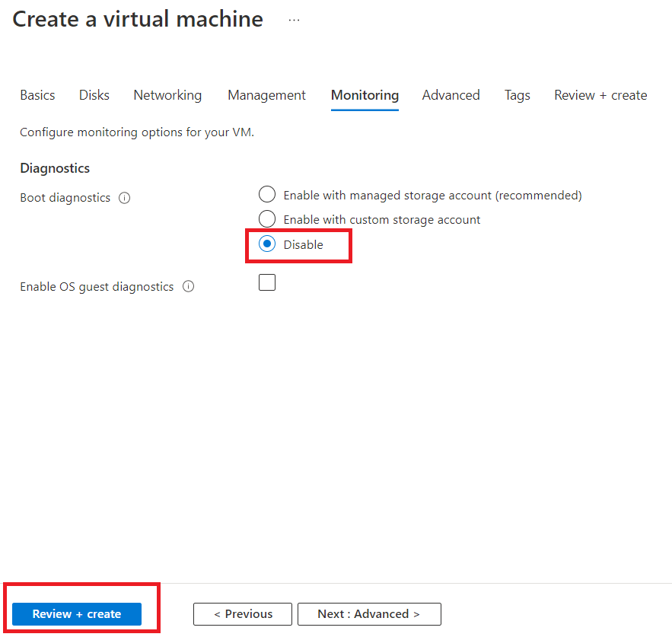672x637 pixels.
Task: Open the Management tab
Action: tap(266, 95)
